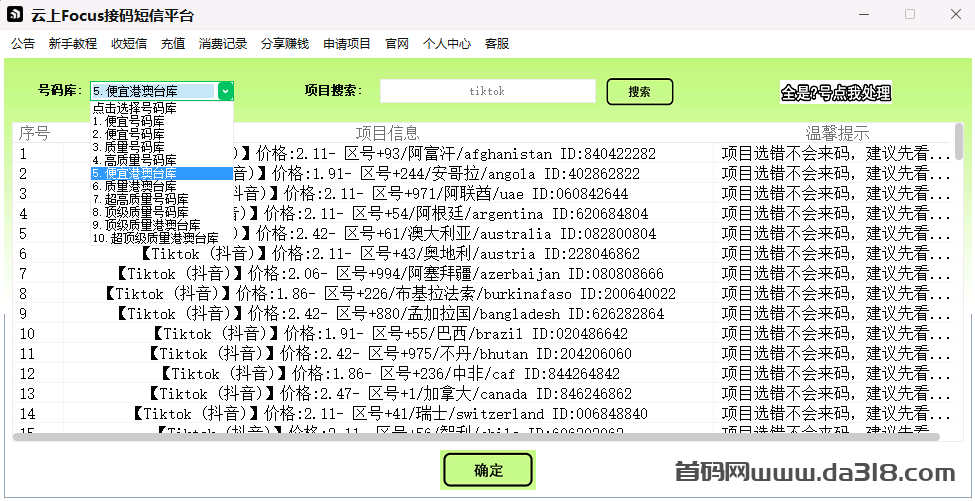
Task: Select the brazil ID:020486642 row
Action: tap(484, 334)
